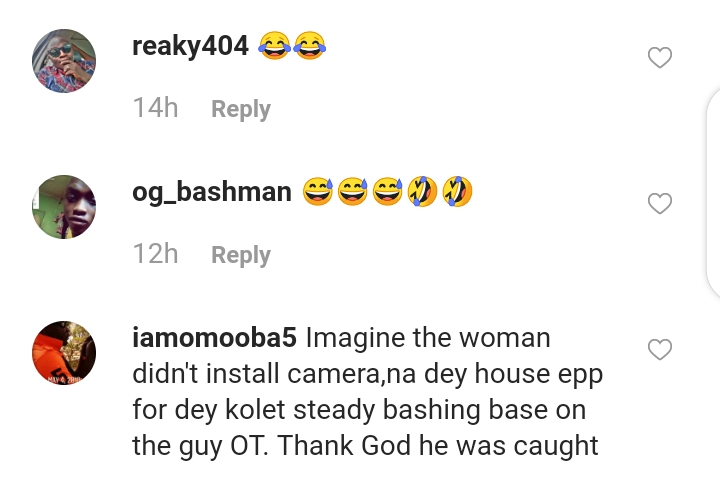This screenshot has width=720, height=489.
Task: Reply to reaky404's comment
Action: point(240,109)
